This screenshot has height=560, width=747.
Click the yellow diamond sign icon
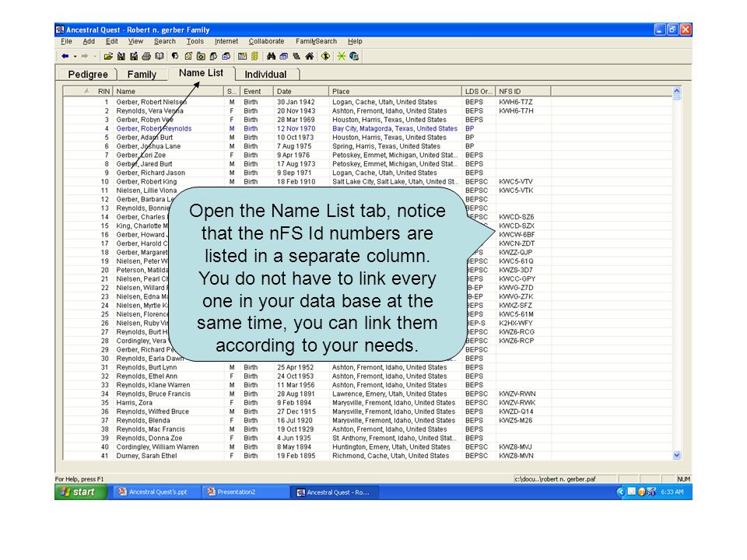325,56
